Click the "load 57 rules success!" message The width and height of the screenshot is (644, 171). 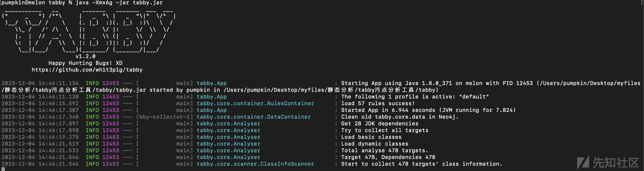pos(378,103)
